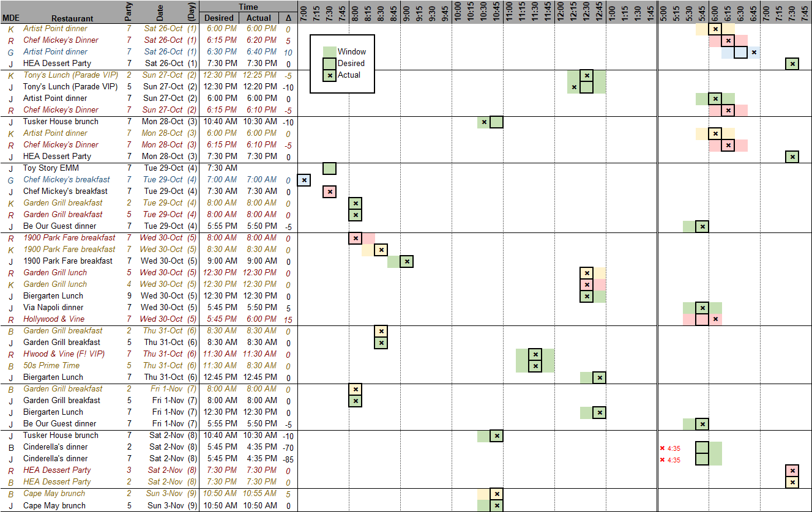
Task: Click Sat 2-Nov date in Tusker House row
Action: pyautogui.click(x=166, y=436)
